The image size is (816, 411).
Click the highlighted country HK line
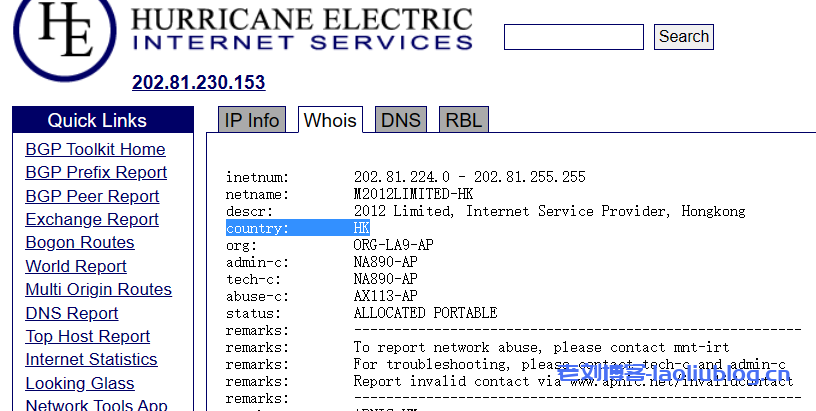298,229
